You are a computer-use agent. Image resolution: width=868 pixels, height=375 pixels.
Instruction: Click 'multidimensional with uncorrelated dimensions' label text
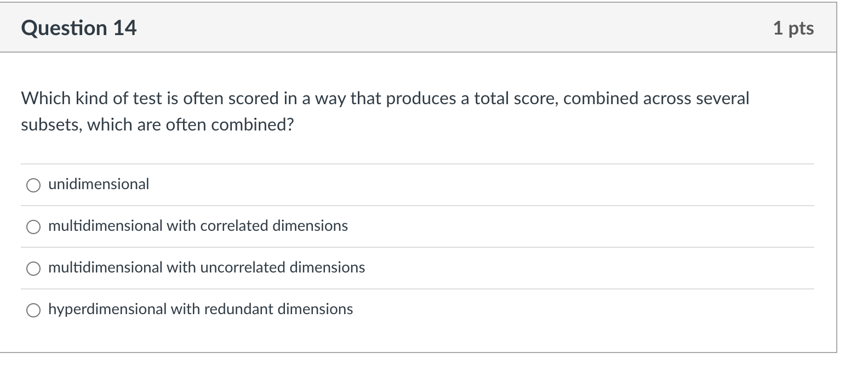(207, 268)
